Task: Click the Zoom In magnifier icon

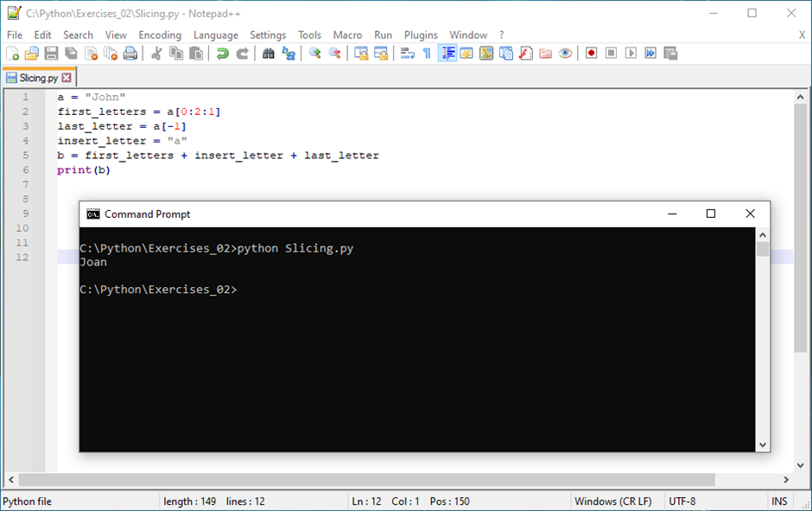Action: click(314, 54)
